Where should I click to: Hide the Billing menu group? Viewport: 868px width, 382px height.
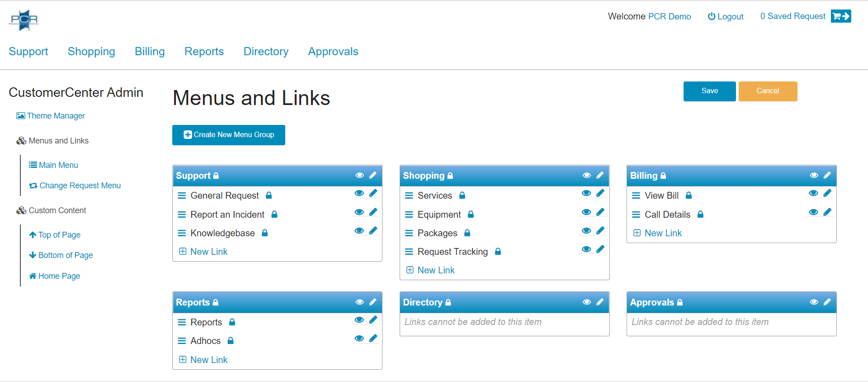(814, 176)
